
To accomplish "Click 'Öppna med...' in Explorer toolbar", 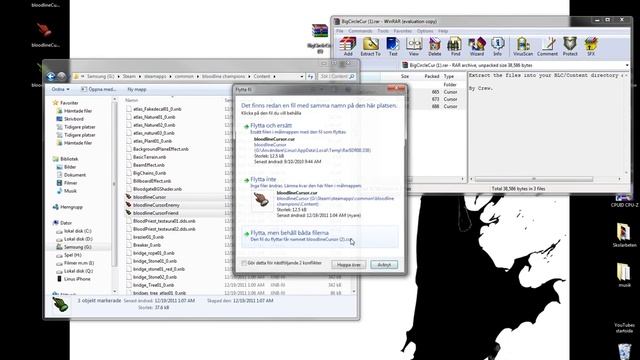I will tap(99, 89).
